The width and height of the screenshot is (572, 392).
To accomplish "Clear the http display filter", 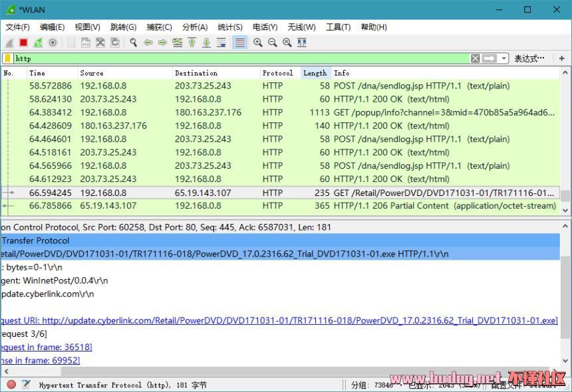I will [475, 58].
